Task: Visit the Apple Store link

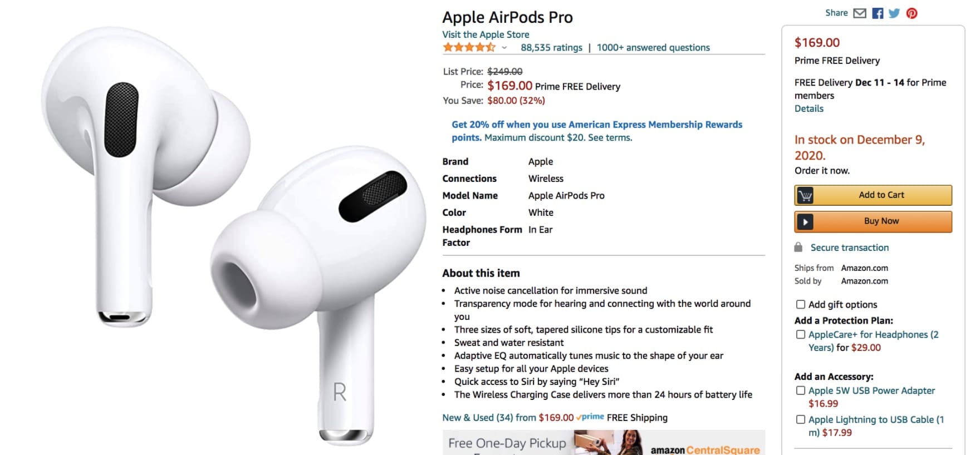Action: pos(486,34)
